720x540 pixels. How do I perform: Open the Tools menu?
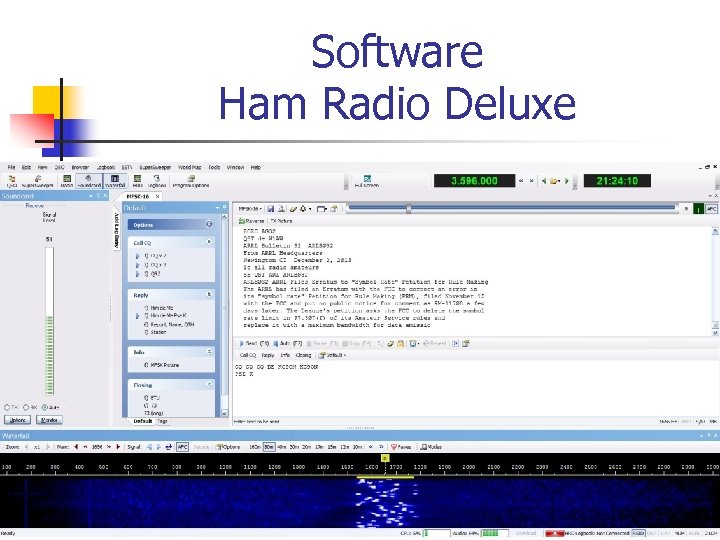(214, 168)
